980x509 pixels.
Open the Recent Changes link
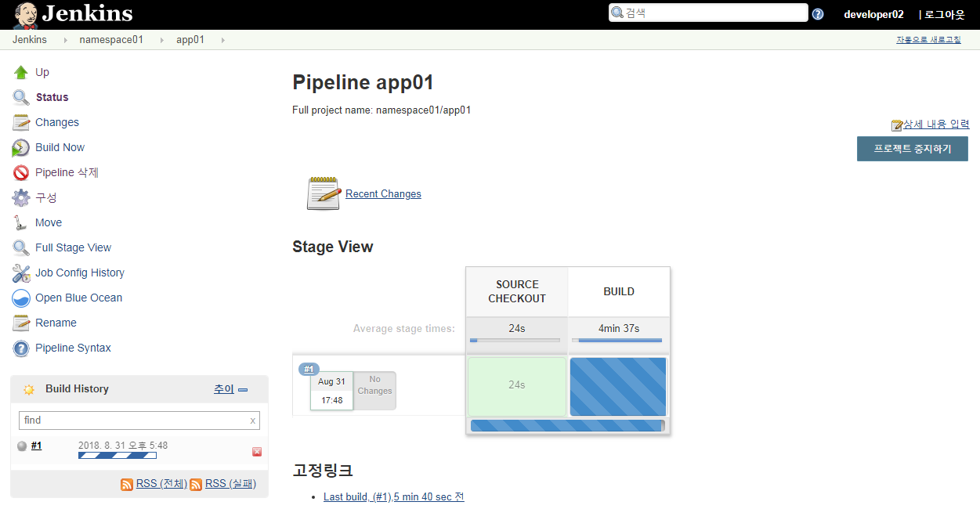pyautogui.click(x=383, y=194)
